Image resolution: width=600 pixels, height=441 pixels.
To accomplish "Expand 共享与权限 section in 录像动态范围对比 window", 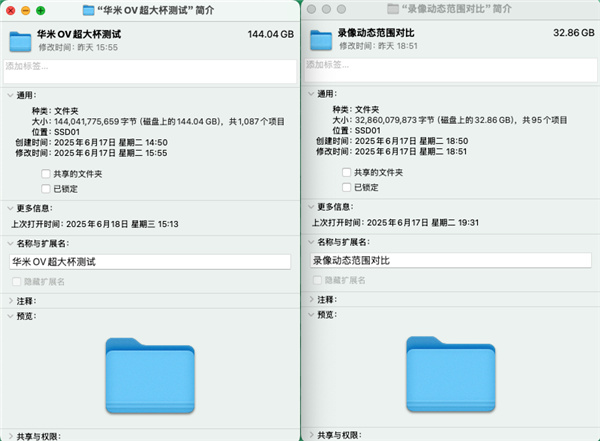I will [311, 434].
